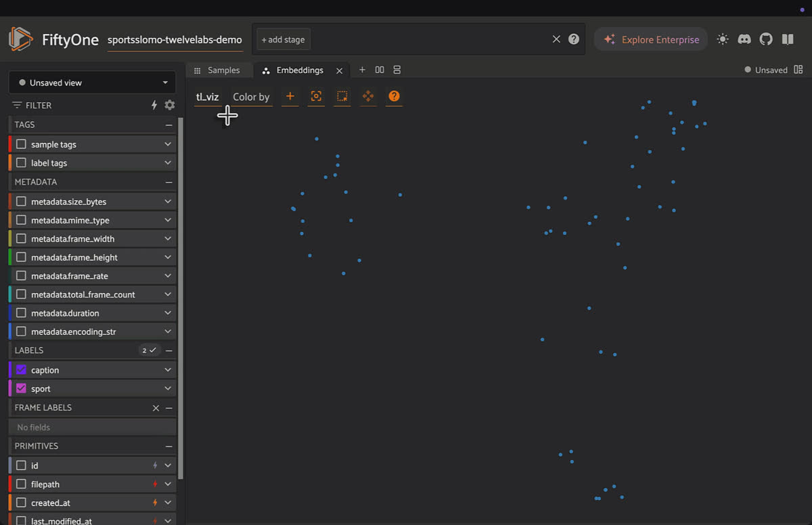Check metadata.frame_width field

pos(21,239)
